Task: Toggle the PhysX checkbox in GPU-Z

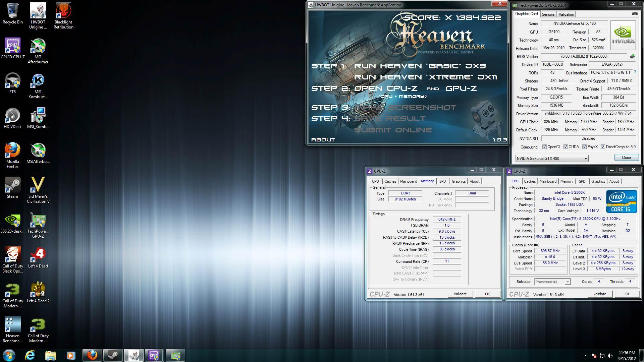Action: pos(584,147)
